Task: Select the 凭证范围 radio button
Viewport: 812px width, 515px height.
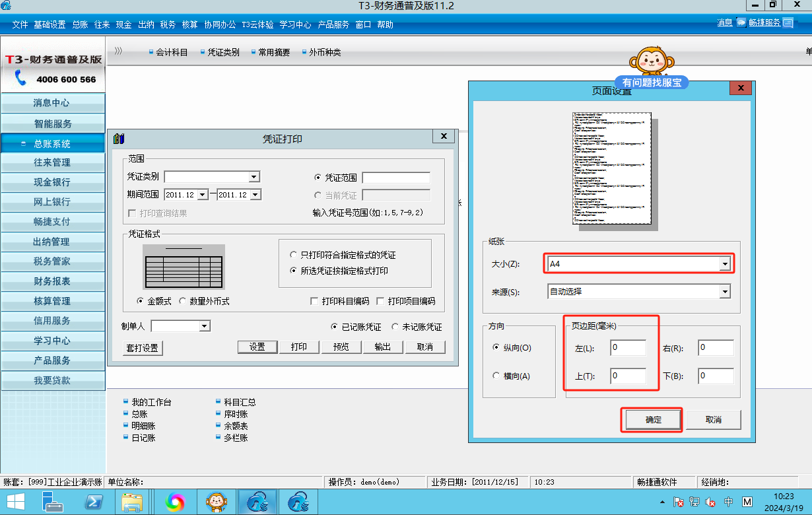Action: click(x=318, y=178)
